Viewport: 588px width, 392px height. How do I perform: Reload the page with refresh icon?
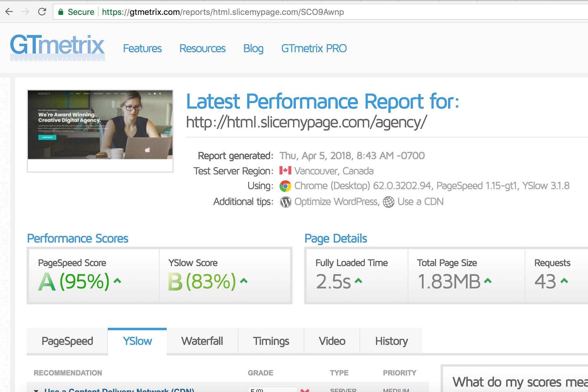[x=42, y=12]
